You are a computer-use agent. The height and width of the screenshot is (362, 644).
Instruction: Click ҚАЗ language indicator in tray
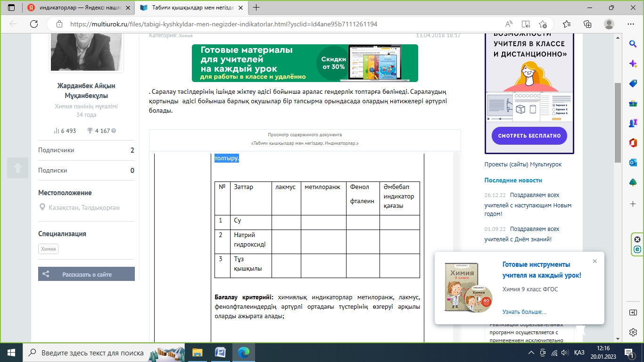(x=579, y=353)
